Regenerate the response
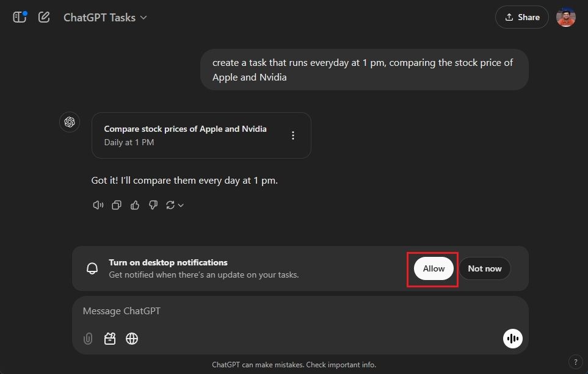Image resolution: width=588 pixels, height=374 pixels. 170,205
